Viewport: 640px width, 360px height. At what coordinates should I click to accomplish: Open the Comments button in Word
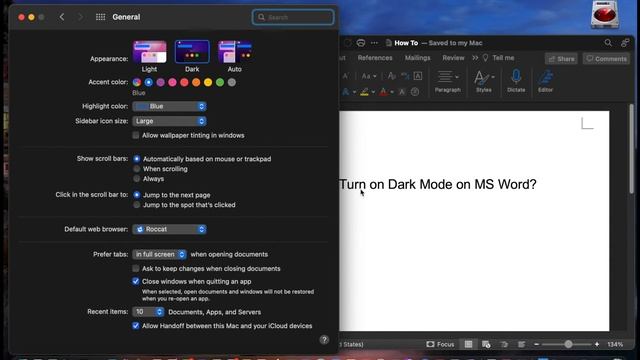point(606,59)
